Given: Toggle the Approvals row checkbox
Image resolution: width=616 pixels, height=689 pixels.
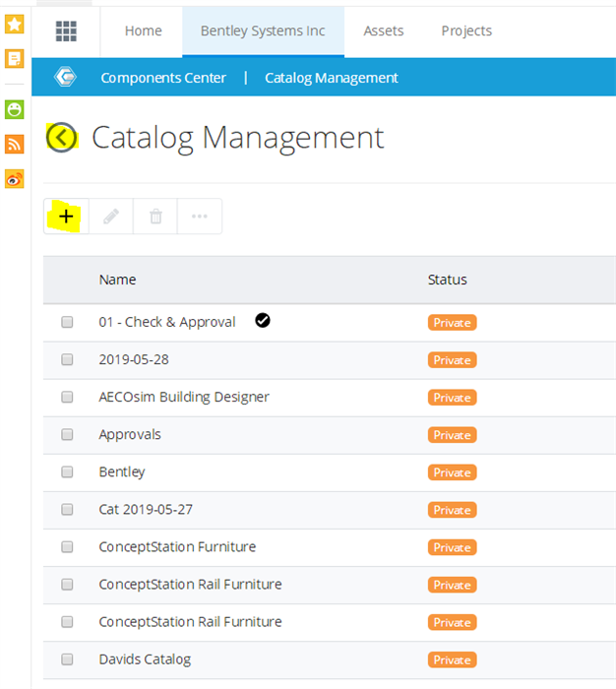Looking at the screenshot, I should [67, 435].
